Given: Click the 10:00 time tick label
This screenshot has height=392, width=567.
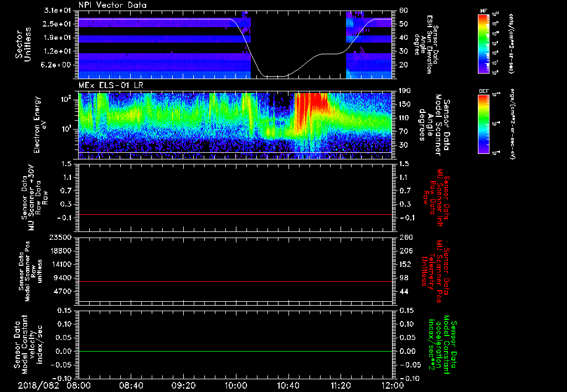Looking at the screenshot, I should click(x=236, y=386).
